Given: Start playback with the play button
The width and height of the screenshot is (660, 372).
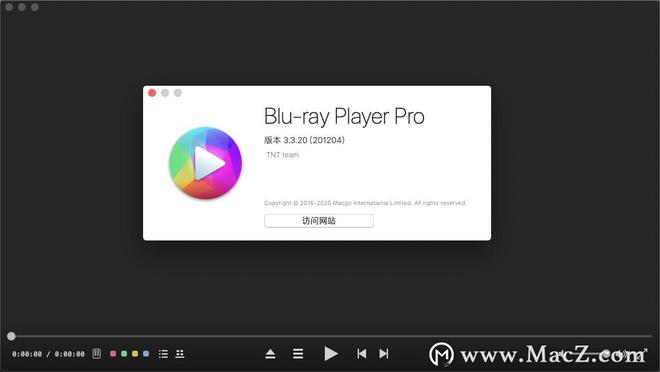Looking at the screenshot, I should coord(331,354).
